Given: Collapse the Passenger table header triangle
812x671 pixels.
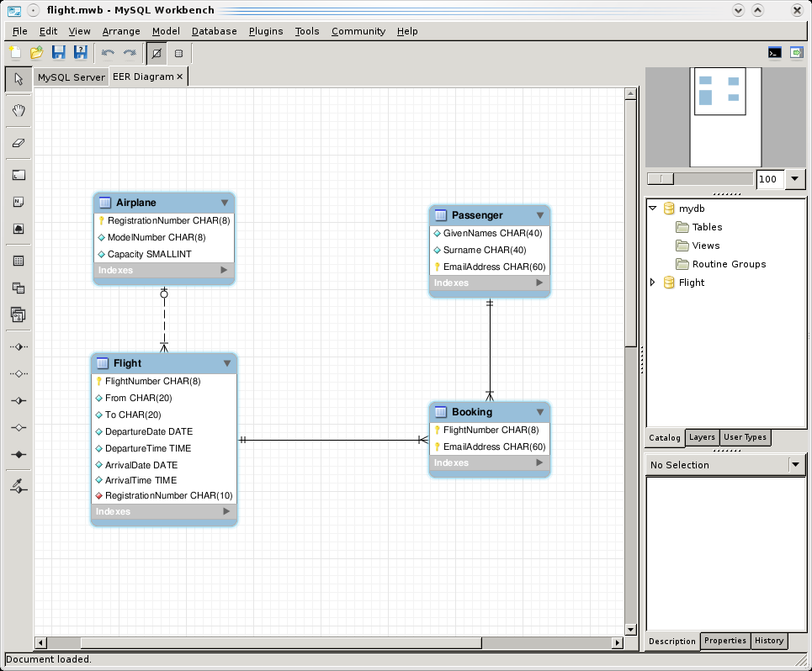Looking at the screenshot, I should click(540, 215).
